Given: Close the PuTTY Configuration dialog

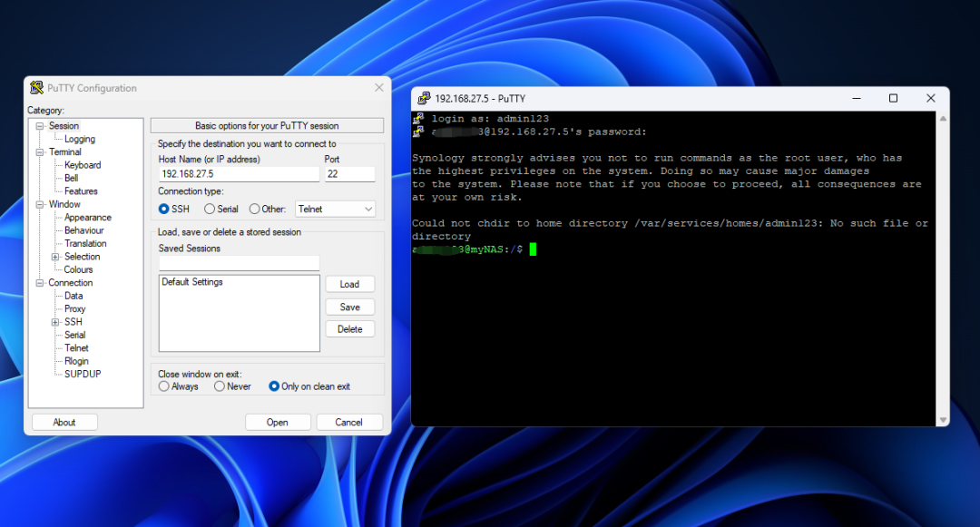Looking at the screenshot, I should [x=378, y=87].
